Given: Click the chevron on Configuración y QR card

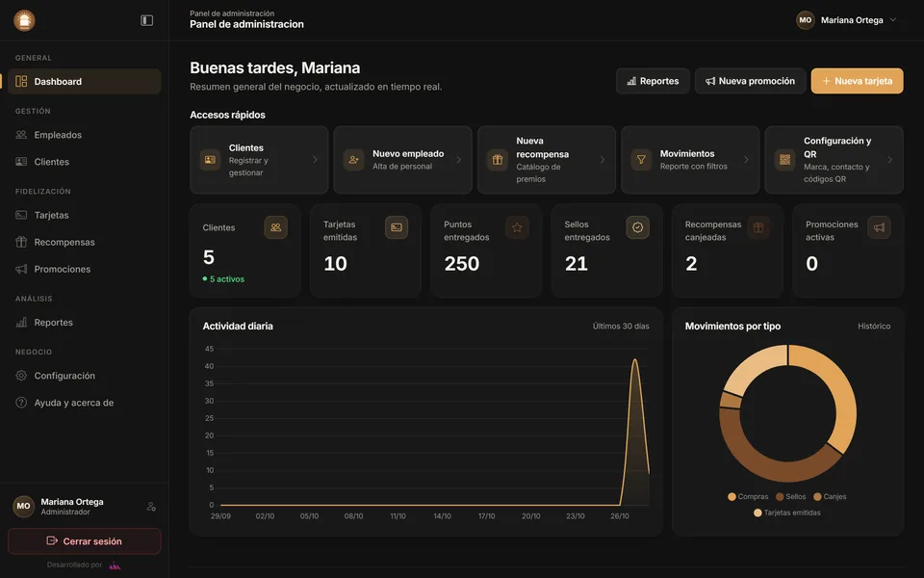Looking at the screenshot, I should pos(889,160).
